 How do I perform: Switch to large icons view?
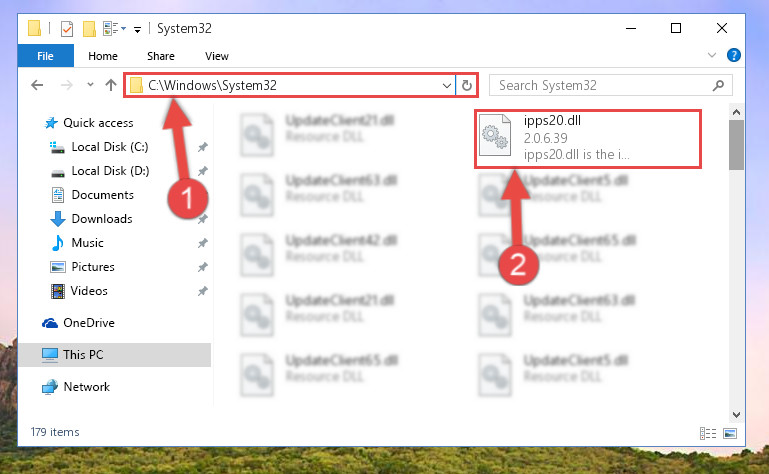730,433
